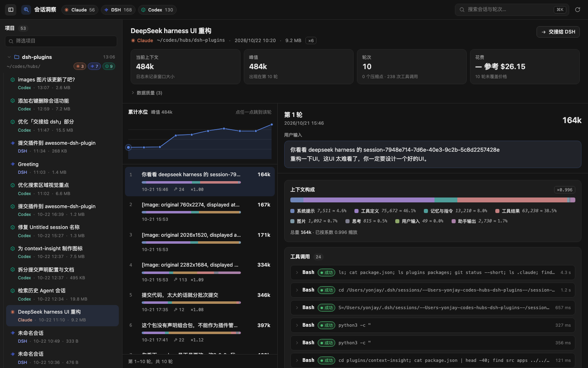
Task: Click the refresh icon at top right
Action: pos(577,9)
